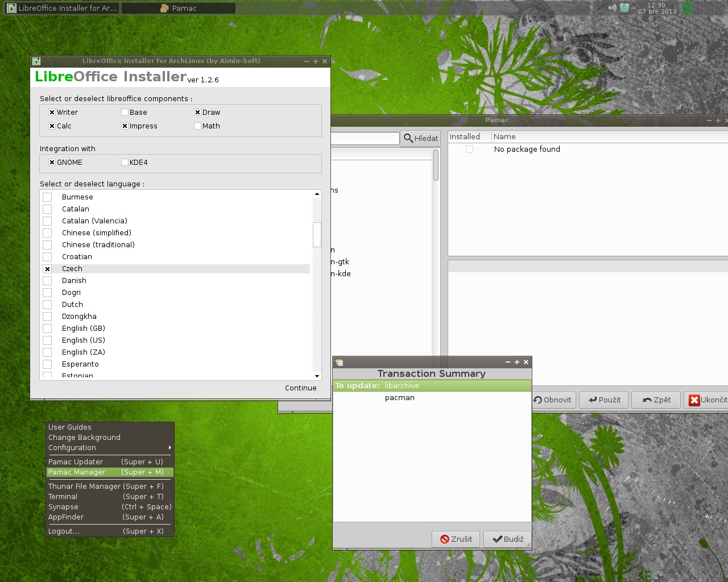The width and height of the screenshot is (728, 582).
Task: Uncheck the Impress component
Action: pyautogui.click(x=125, y=126)
